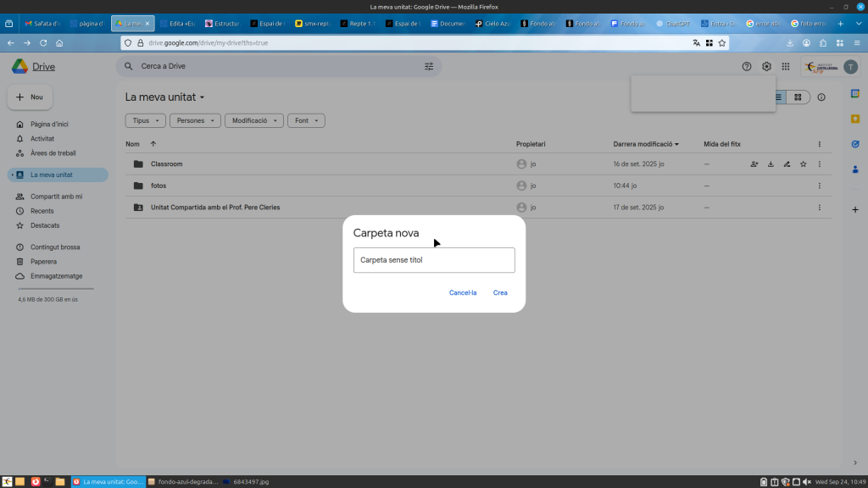This screenshot has height=488, width=868.
Task: Click Cancel·la in the new folder dialog
Action: (463, 293)
